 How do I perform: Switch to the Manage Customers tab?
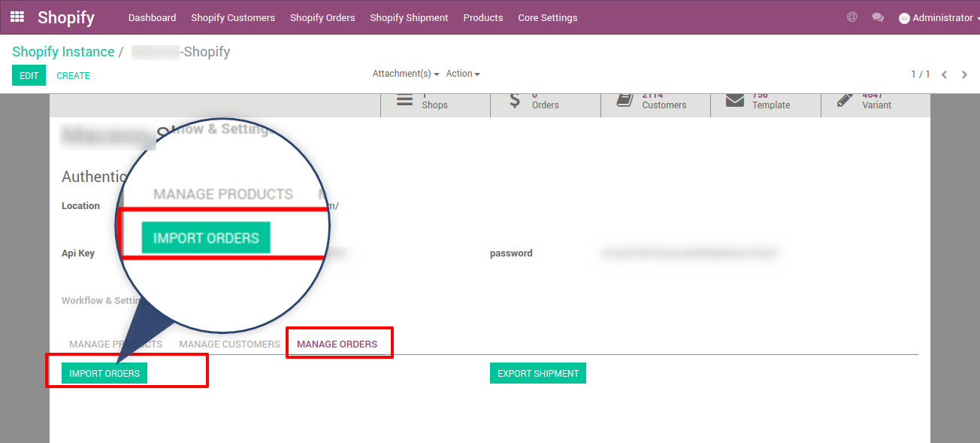[229, 344]
